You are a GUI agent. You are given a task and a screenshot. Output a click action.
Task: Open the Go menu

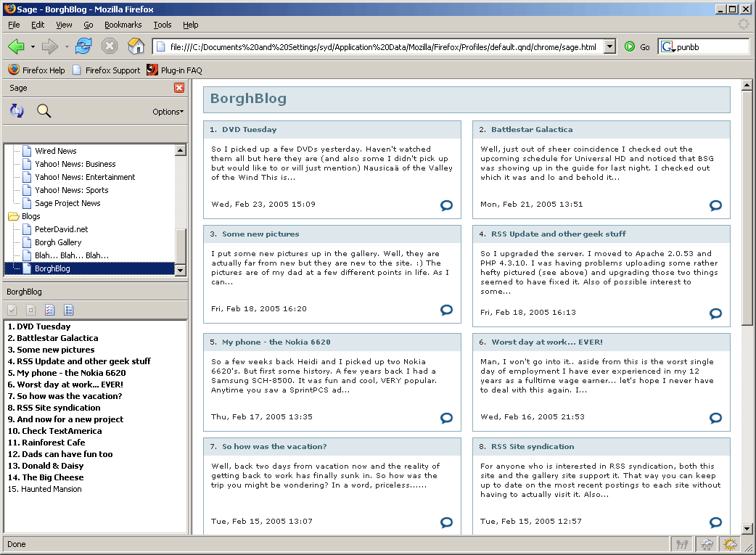point(89,25)
